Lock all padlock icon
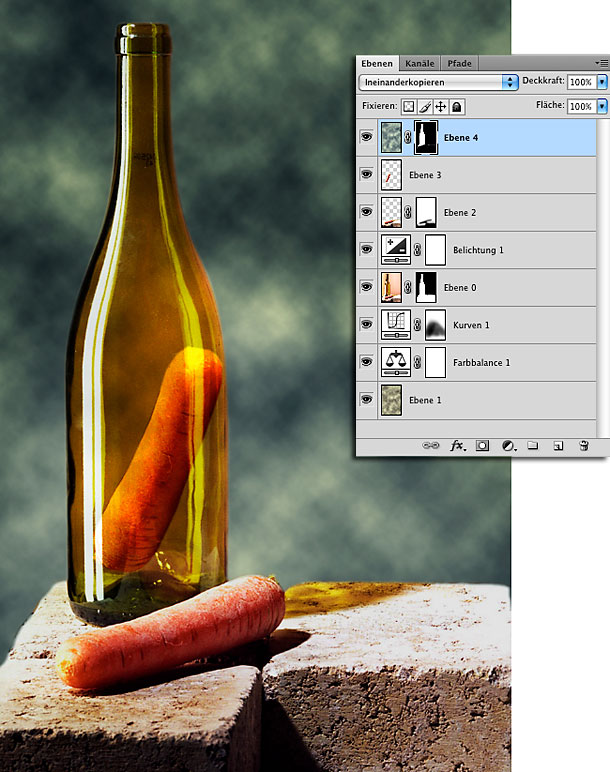The width and height of the screenshot is (610, 772). [457, 106]
